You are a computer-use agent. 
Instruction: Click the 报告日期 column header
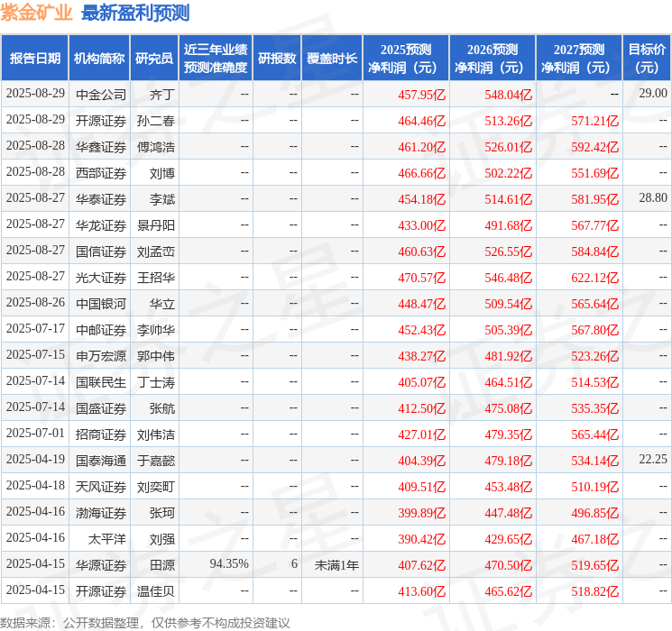pyautogui.click(x=34, y=59)
